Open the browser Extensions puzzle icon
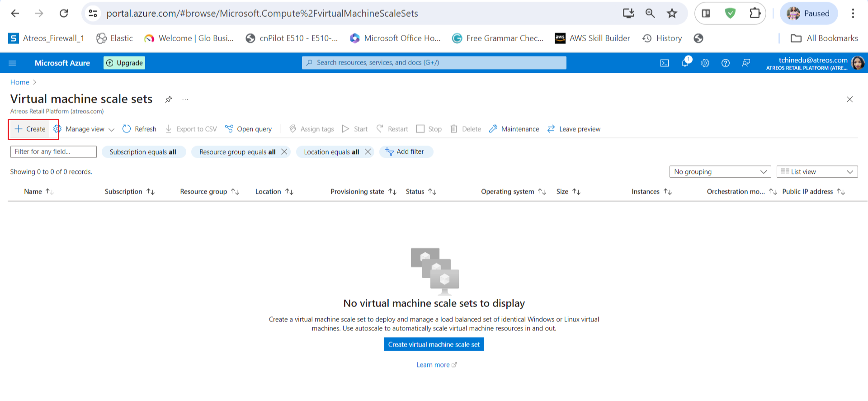This screenshot has height=401, width=868. pyautogui.click(x=755, y=14)
